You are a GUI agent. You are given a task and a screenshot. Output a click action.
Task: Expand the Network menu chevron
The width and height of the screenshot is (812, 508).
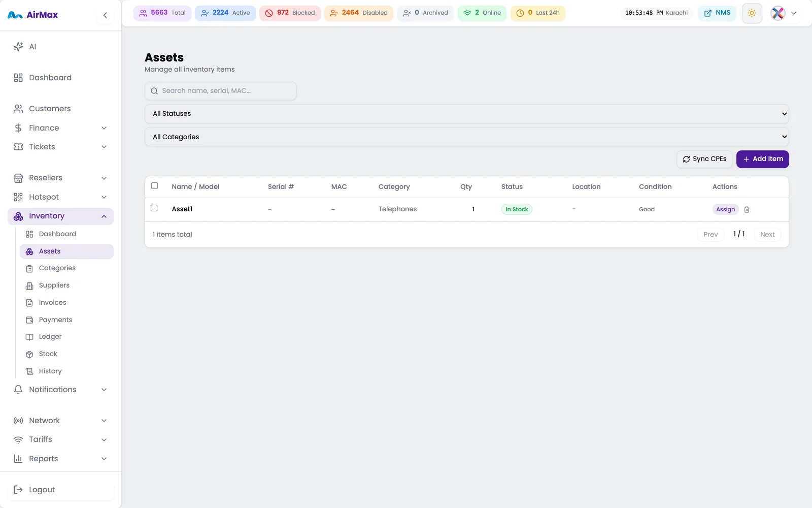click(x=104, y=421)
